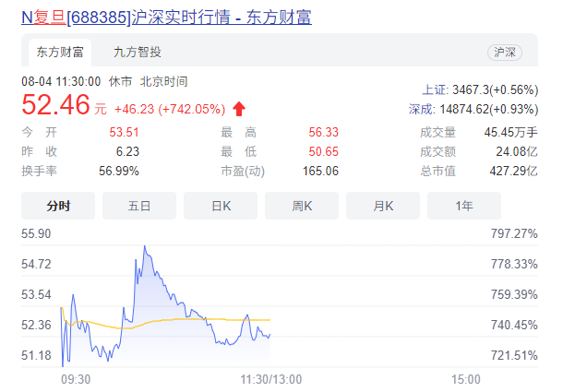Click the 今开 value 53.51

(x=124, y=132)
